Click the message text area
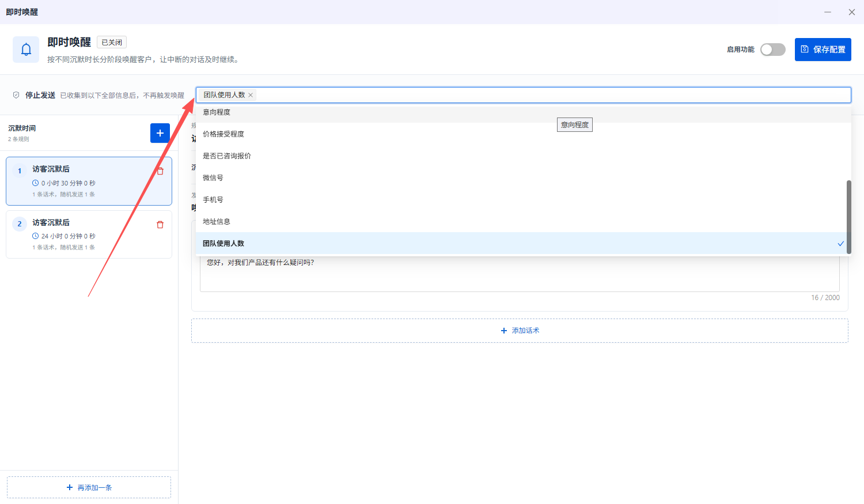864x504 pixels. pyautogui.click(x=520, y=274)
